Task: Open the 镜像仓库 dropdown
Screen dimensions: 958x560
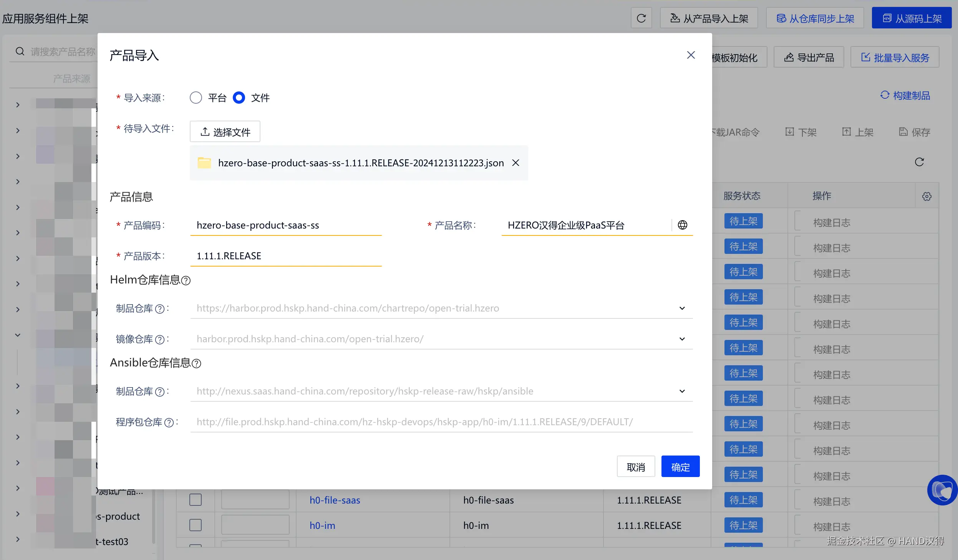Action: (682, 339)
